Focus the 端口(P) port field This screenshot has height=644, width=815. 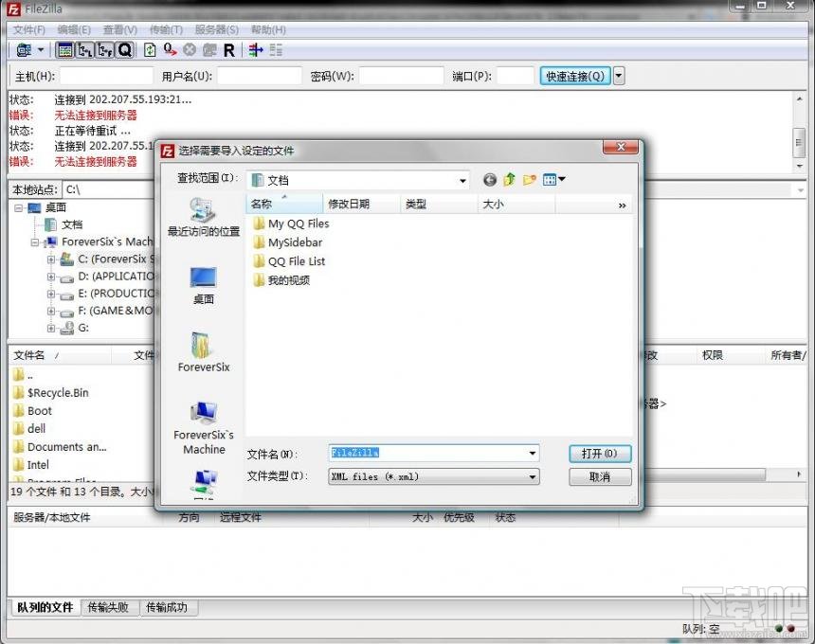click(x=516, y=77)
